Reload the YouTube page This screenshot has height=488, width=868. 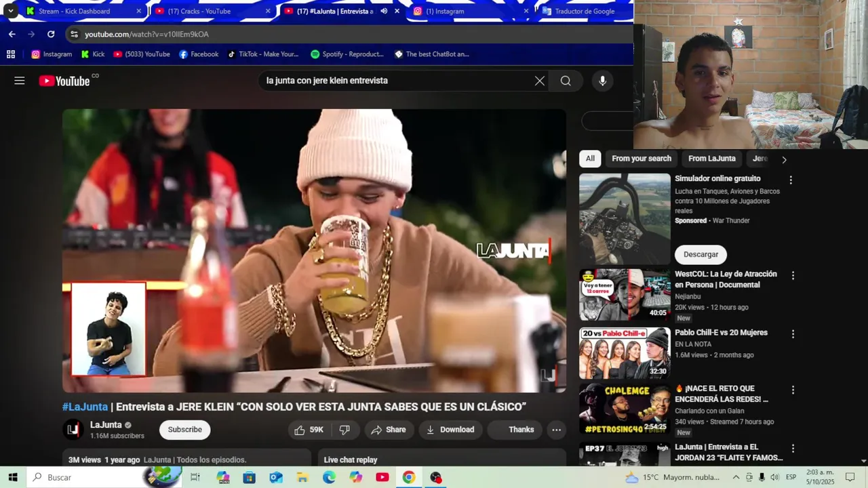pos(51,34)
